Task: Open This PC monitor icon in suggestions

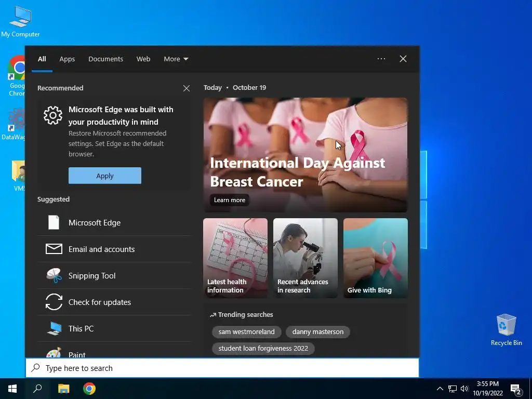Action: (x=54, y=328)
